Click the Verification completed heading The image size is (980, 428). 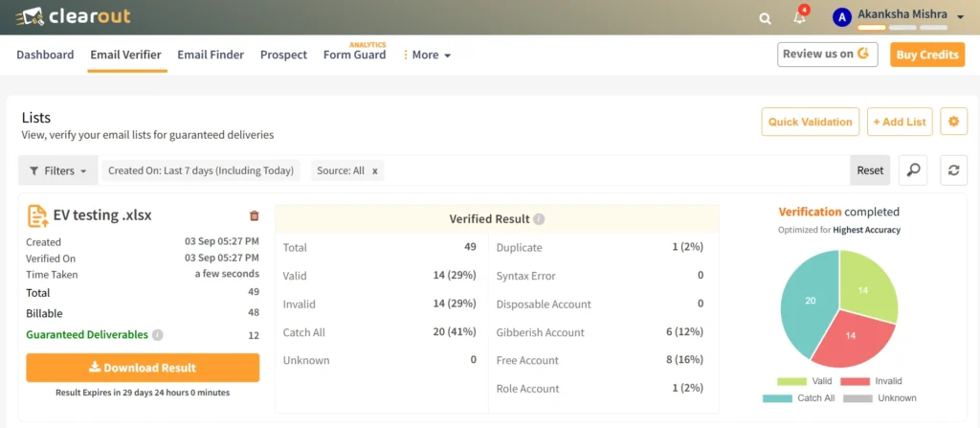coord(838,212)
